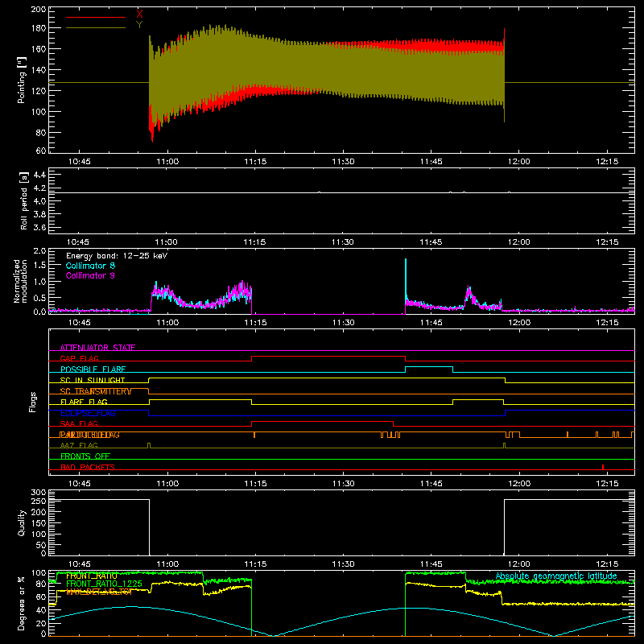Click the tall cyan Collimator 8 spike

point(406,279)
